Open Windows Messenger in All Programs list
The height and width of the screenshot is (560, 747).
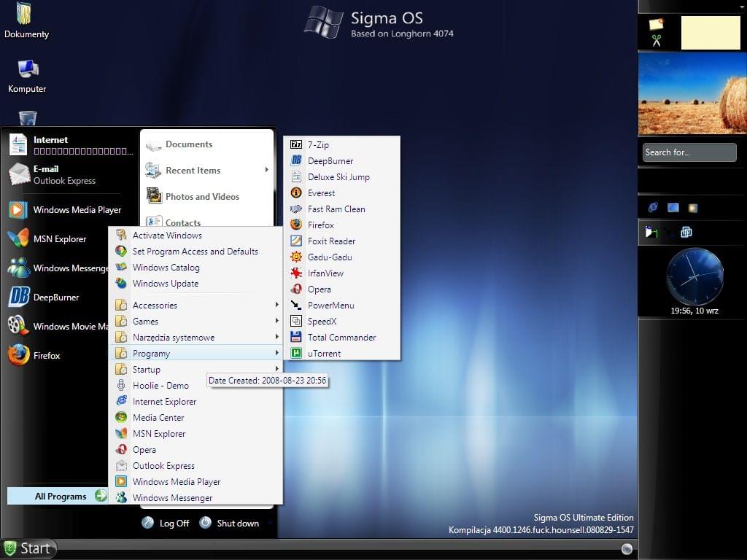(196, 497)
